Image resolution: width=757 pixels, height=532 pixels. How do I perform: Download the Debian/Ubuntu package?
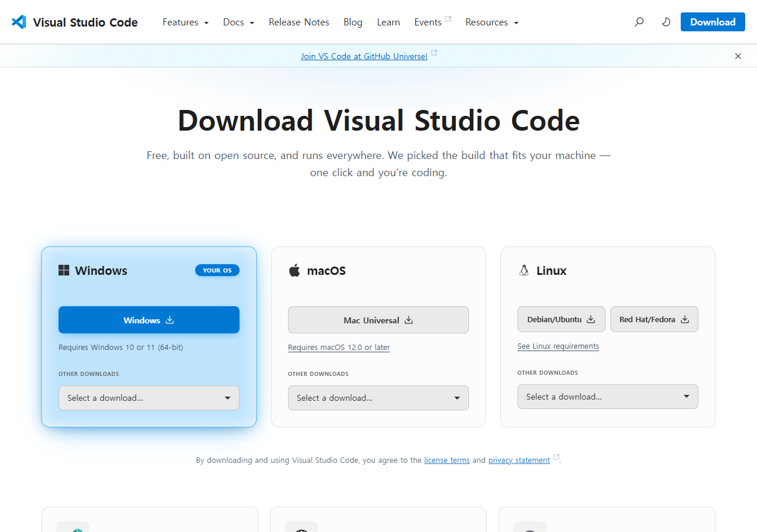tap(561, 319)
